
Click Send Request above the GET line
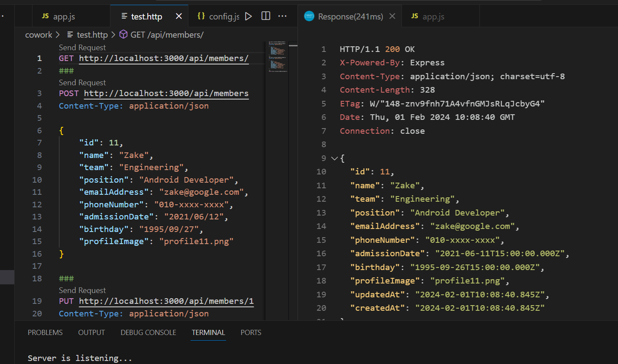pyautogui.click(x=82, y=48)
